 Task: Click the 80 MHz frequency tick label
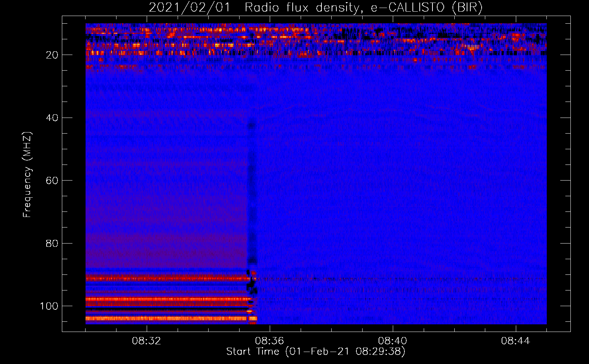tap(52, 243)
